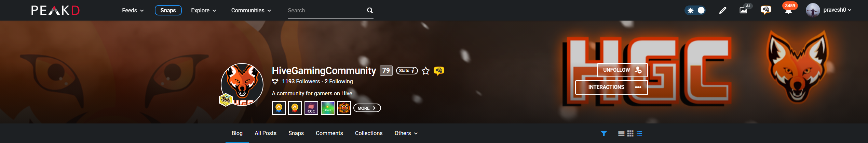This screenshot has width=868, height=143.
Task: Select the card list view icon
Action: (x=621, y=133)
